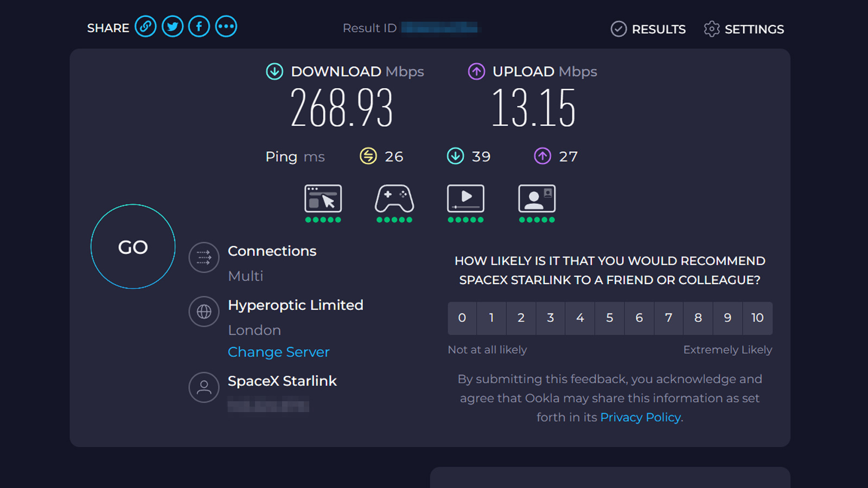Open the RESULTS tab
The image size is (868, 488).
tap(648, 29)
